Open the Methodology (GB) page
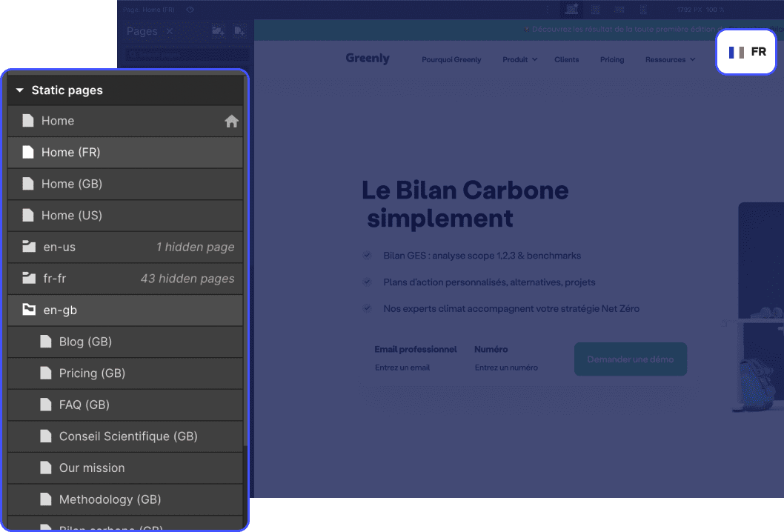This screenshot has width=784, height=532. coord(125,499)
